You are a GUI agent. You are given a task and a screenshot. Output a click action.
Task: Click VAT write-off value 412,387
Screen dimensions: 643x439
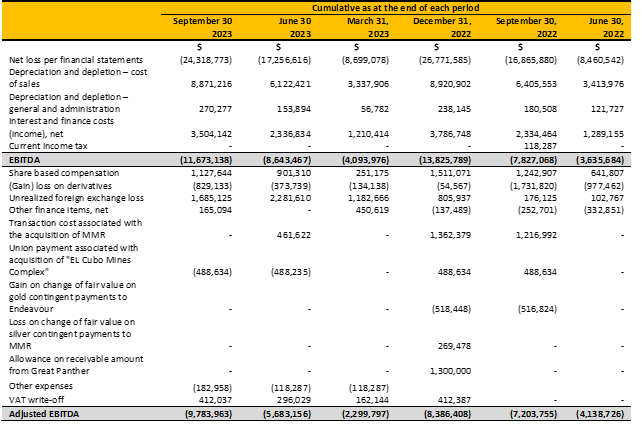(x=454, y=400)
